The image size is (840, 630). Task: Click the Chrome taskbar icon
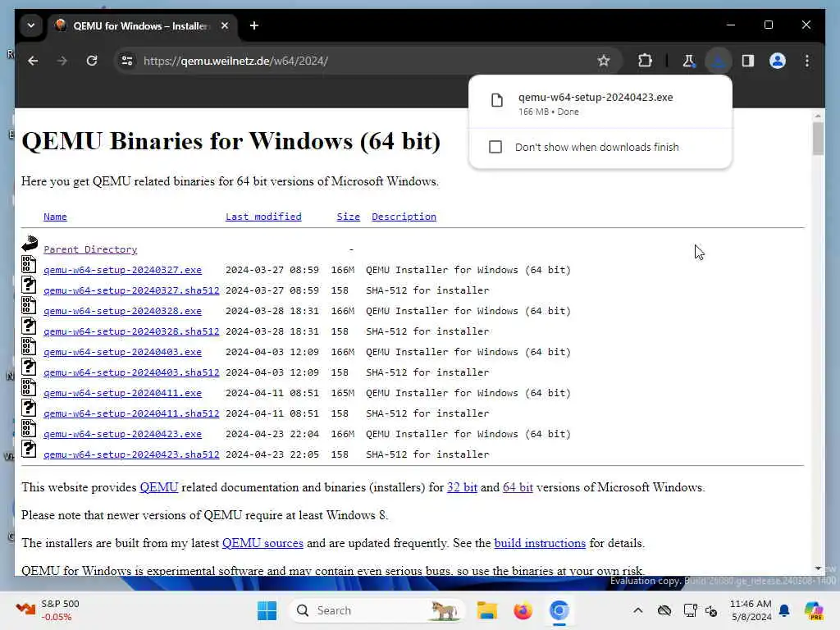559,610
